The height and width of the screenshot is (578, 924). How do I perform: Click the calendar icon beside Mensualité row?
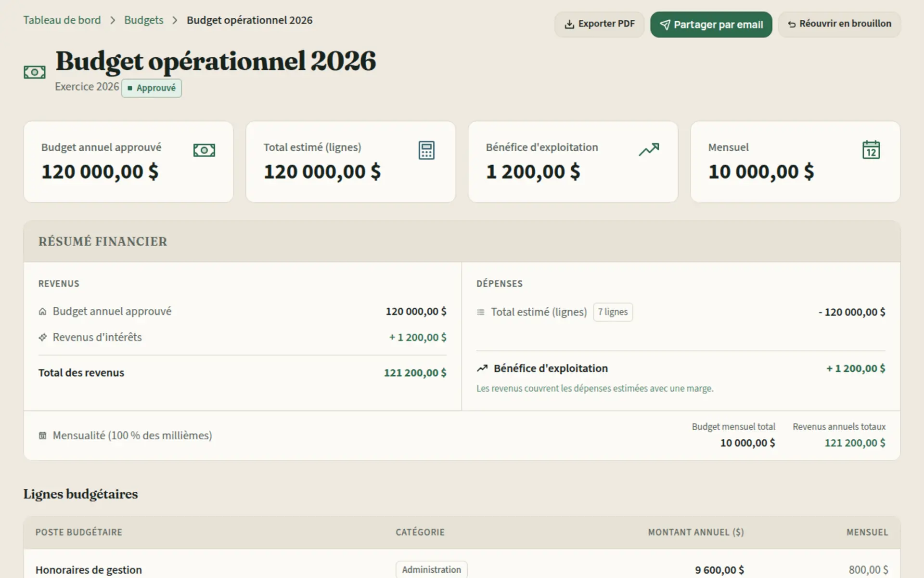point(42,435)
